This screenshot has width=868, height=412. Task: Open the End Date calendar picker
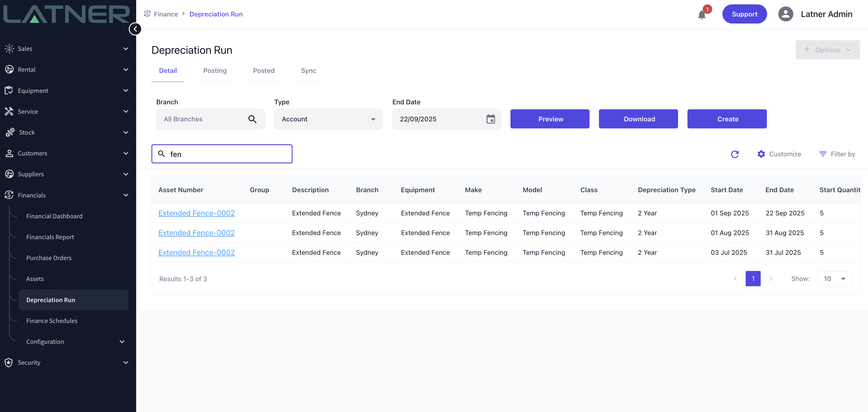coord(491,119)
